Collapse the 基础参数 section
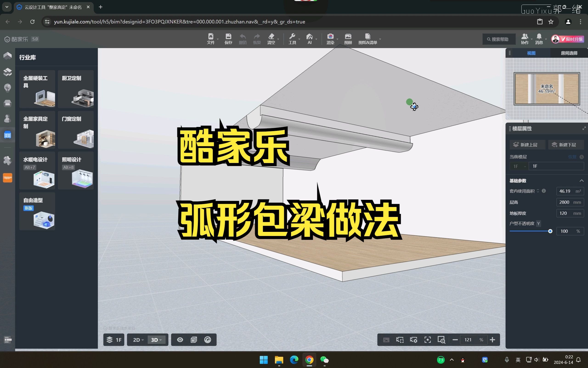Image resolution: width=588 pixels, height=368 pixels. point(581,181)
